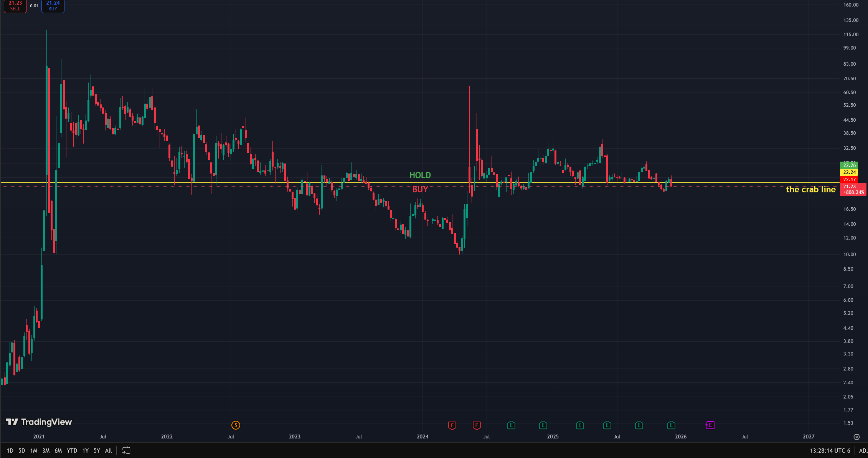Open the chart settings gear icon
This screenshot has width=868, height=458.
click(x=856, y=437)
